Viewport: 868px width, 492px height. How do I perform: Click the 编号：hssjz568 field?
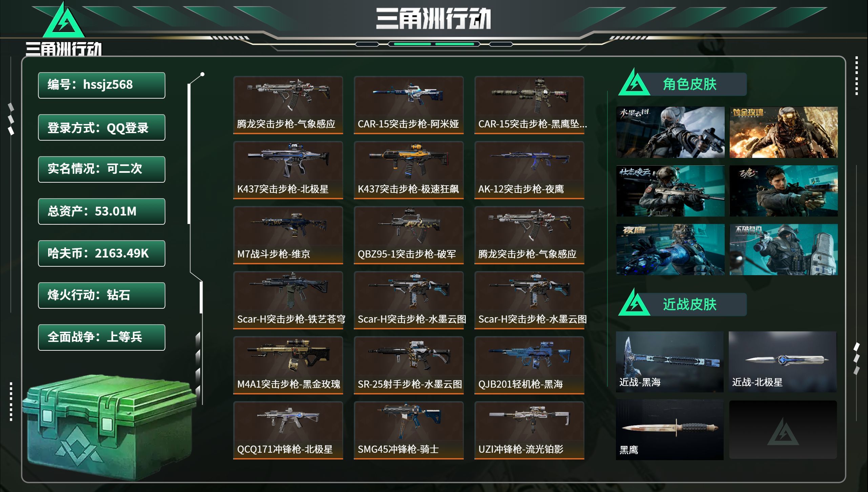[102, 85]
